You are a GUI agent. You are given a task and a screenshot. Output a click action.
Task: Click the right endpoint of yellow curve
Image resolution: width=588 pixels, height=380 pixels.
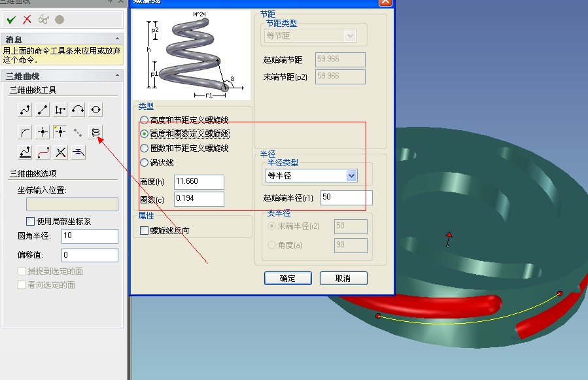[559, 294]
